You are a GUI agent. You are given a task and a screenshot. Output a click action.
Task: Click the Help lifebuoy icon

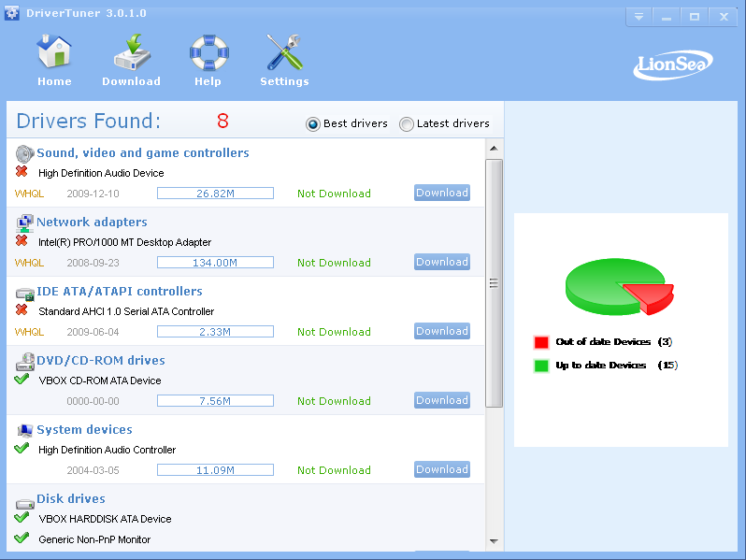pyautogui.click(x=208, y=53)
